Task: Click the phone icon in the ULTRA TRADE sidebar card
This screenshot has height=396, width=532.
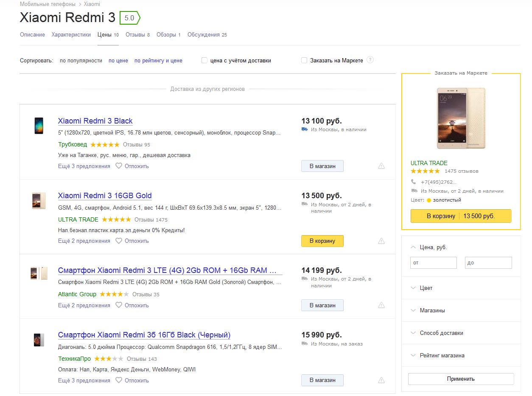Action: pos(414,182)
